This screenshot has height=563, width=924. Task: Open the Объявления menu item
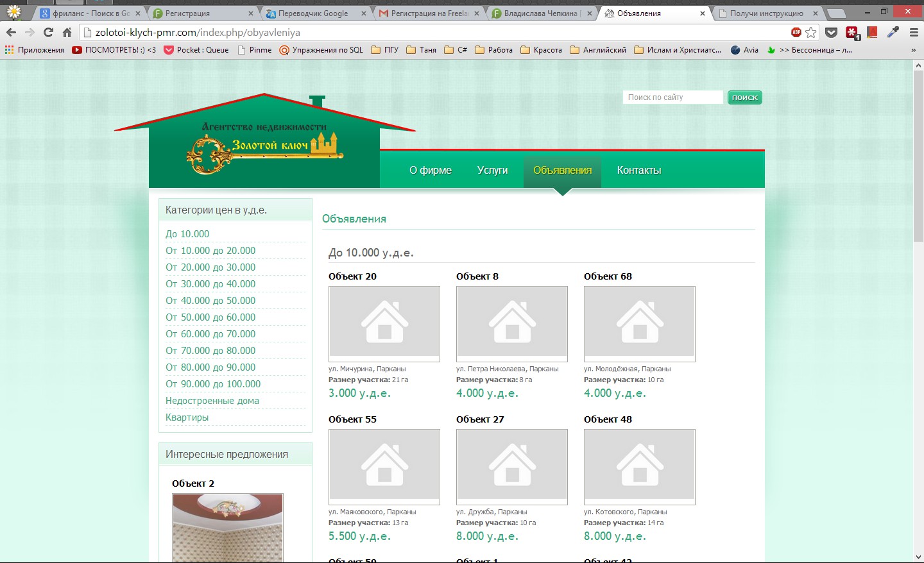pos(562,170)
